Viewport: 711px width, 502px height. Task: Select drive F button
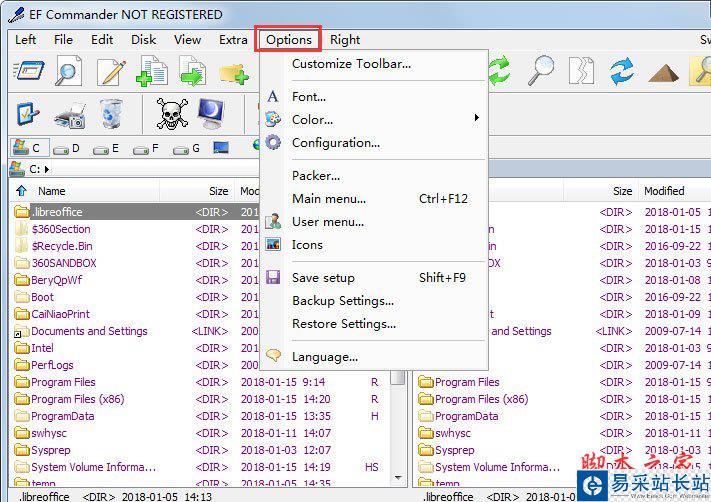[x=146, y=148]
